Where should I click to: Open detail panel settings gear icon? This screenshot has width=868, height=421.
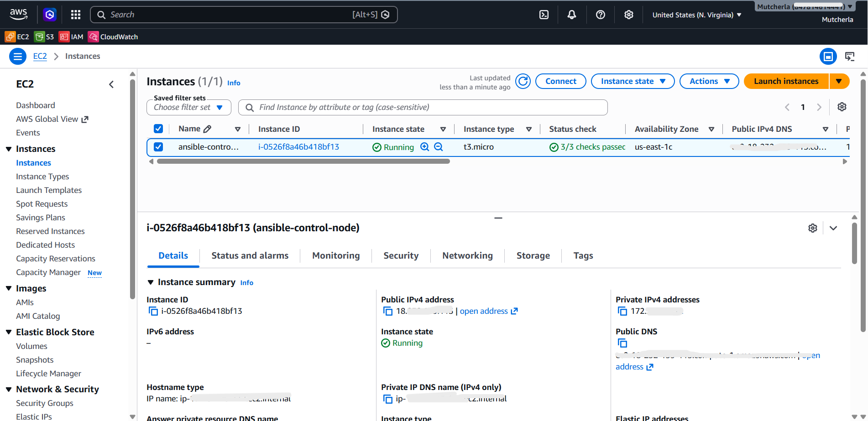(813, 228)
